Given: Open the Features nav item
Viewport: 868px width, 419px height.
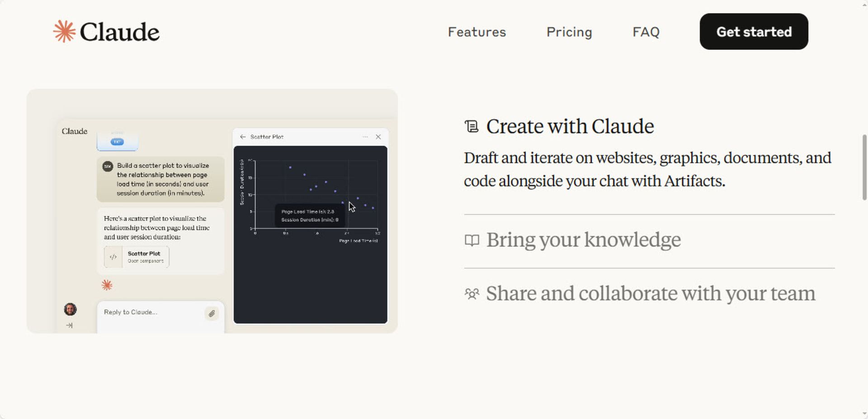Looking at the screenshot, I should (476, 32).
